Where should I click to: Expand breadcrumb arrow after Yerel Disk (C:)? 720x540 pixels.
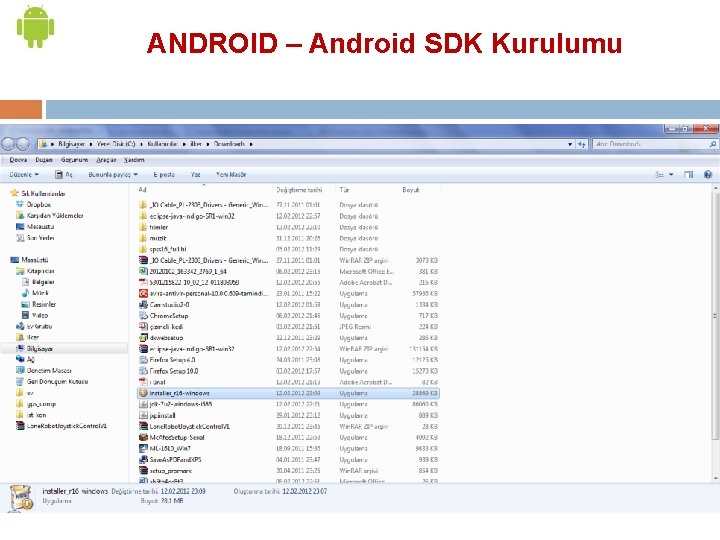pos(141,144)
